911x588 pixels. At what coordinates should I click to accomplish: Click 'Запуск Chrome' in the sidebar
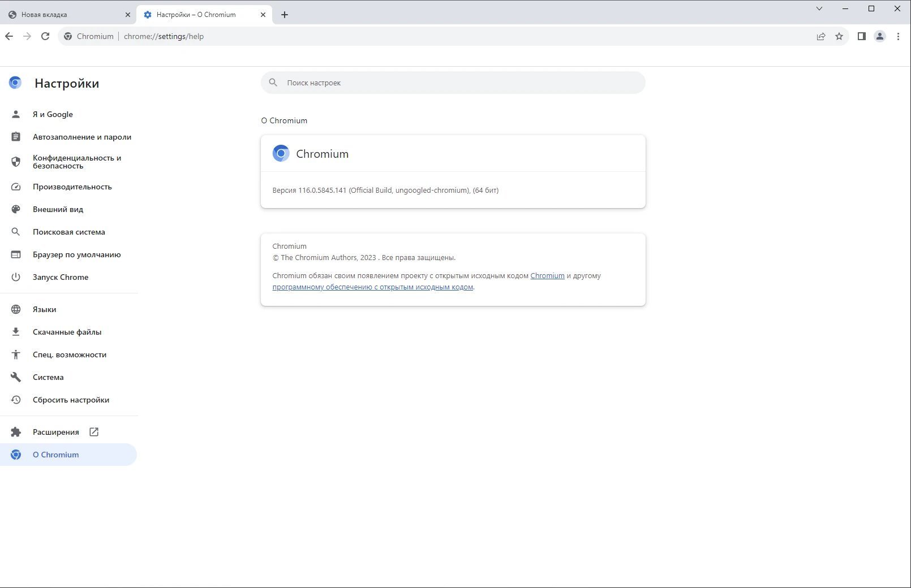(61, 277)
